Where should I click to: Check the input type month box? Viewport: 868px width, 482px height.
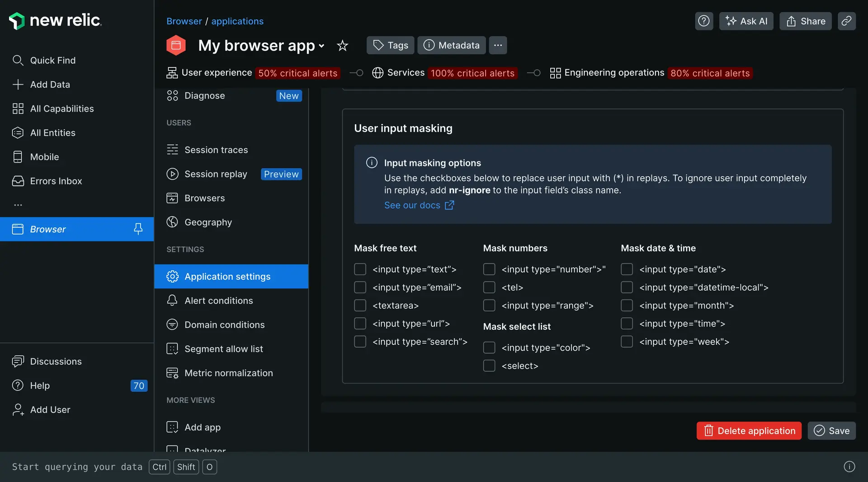(627, 305)
